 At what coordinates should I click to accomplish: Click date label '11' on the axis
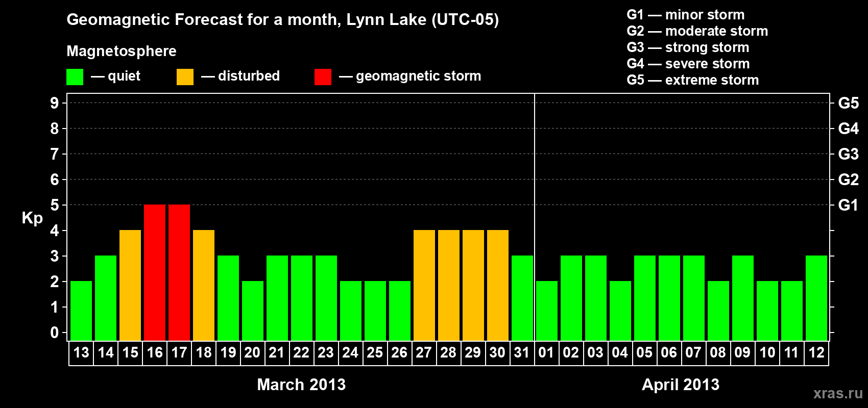coord(791,352)
